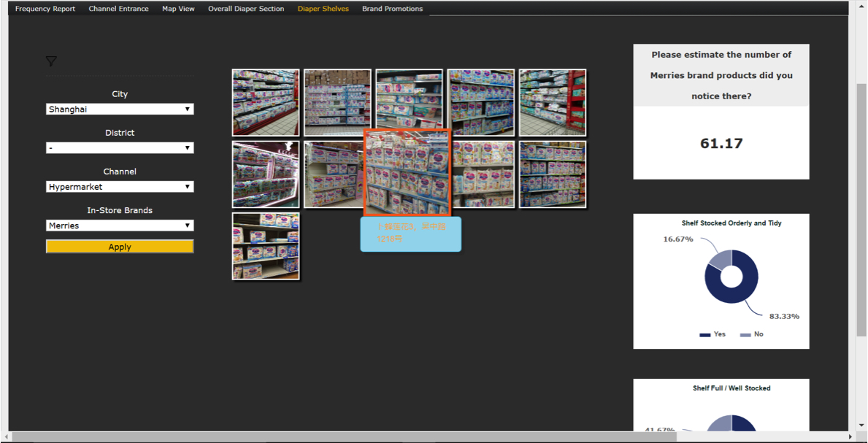Go to the Map View tab
This screenshot has height=443, width=868.
pos(178,9)
